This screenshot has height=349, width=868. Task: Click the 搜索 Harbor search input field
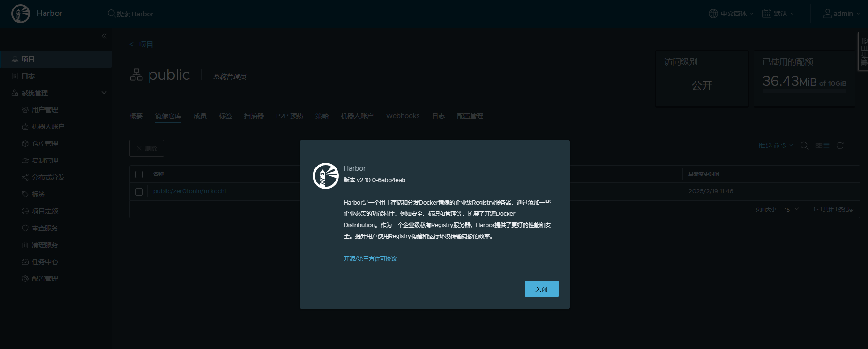click(138, 14)
